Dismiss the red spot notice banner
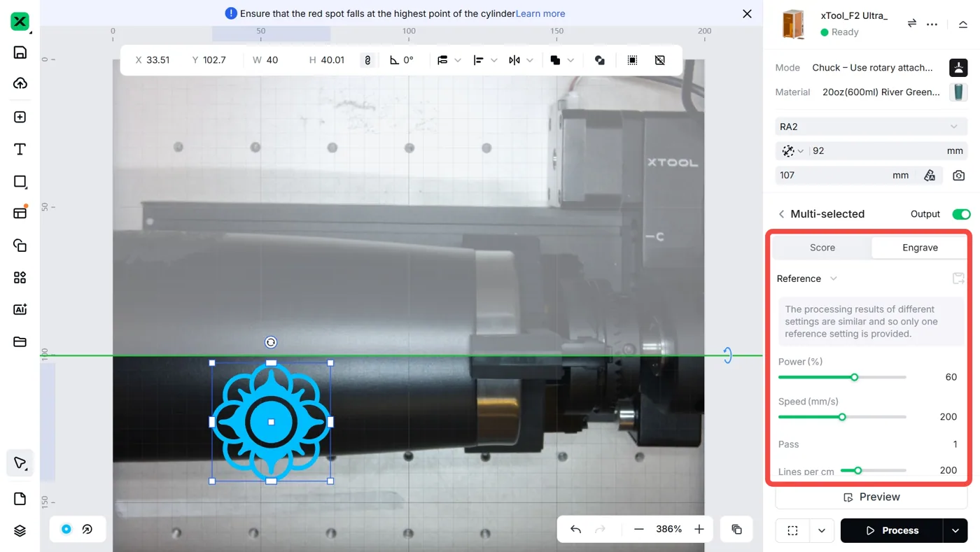Screen dimensions: 980x552 point(747,13)
